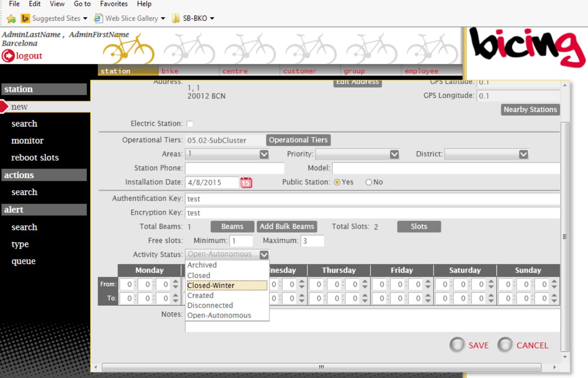Click the Nearby Stations button
The image size is (588, 378).
tap(530, 110)
